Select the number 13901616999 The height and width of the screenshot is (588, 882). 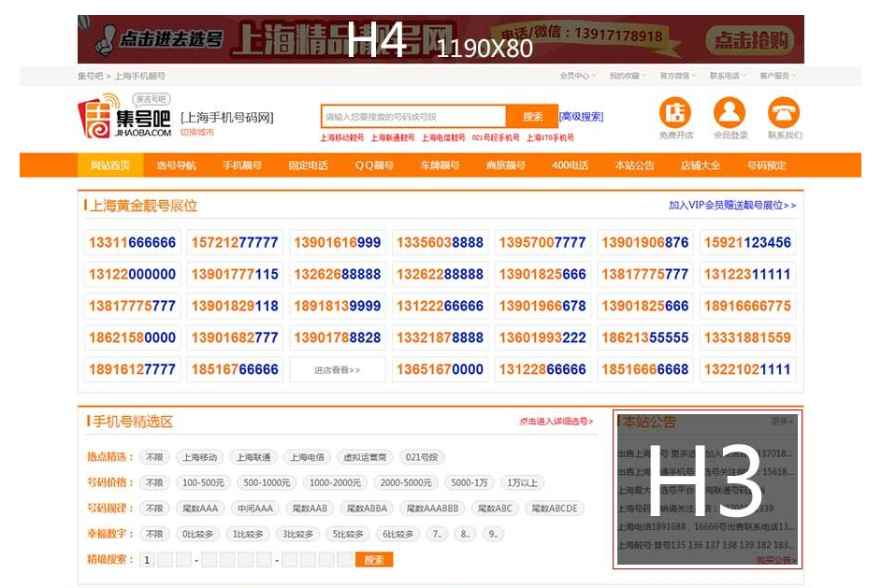point(338,242)
